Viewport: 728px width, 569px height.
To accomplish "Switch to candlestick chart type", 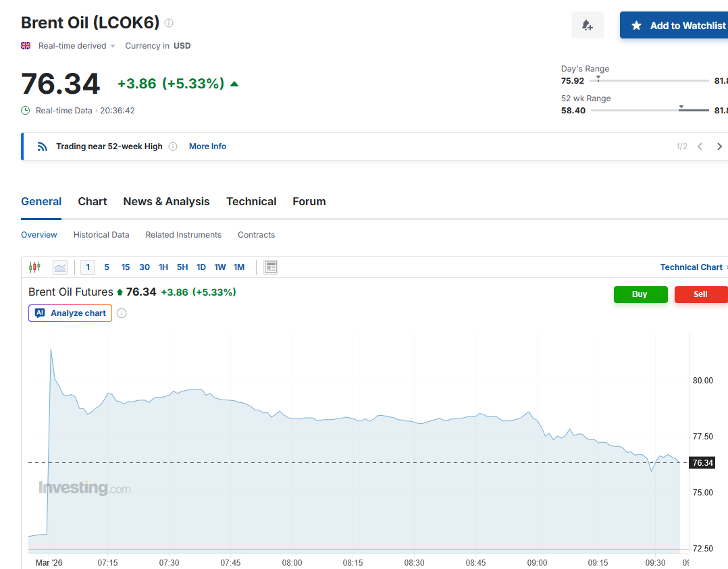I will (x=35, y=267).
